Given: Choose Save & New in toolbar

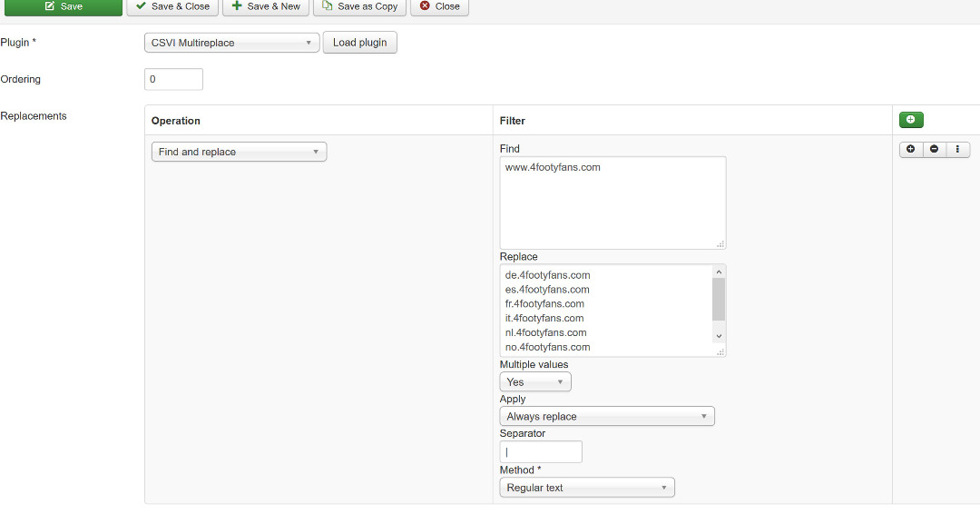Looking at the screenshot, I should click(x=265, y=6).
